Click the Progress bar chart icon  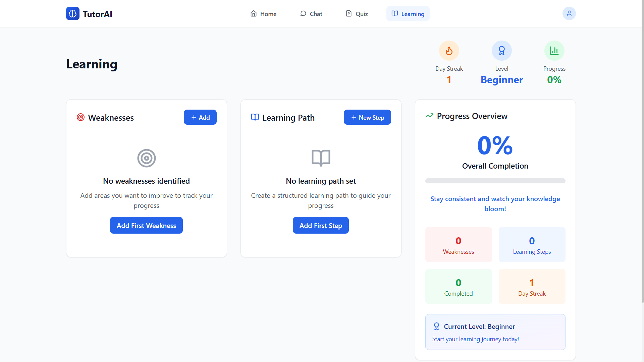[x=554, y=51]
